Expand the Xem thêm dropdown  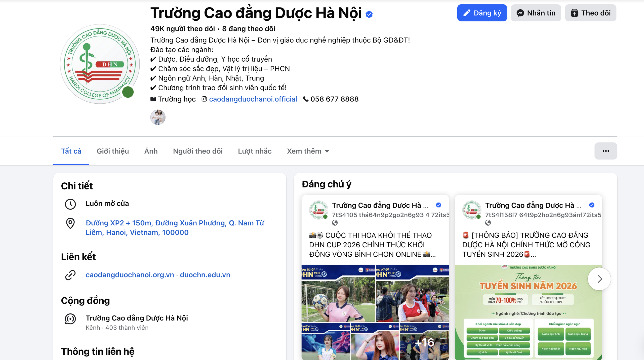coord(308,151)
